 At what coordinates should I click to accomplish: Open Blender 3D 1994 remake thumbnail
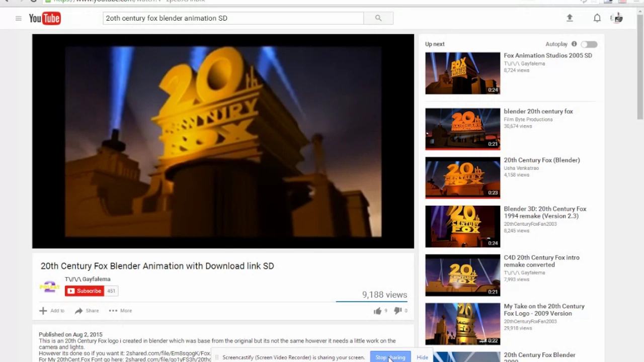[462, 226]
